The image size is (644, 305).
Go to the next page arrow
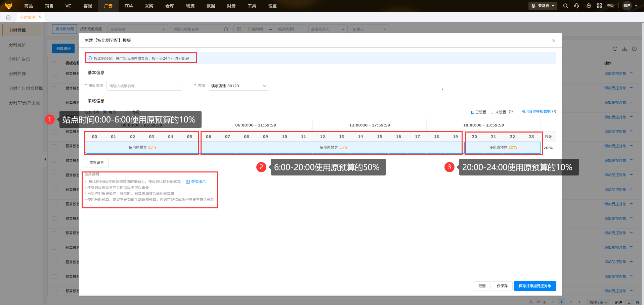579,302
